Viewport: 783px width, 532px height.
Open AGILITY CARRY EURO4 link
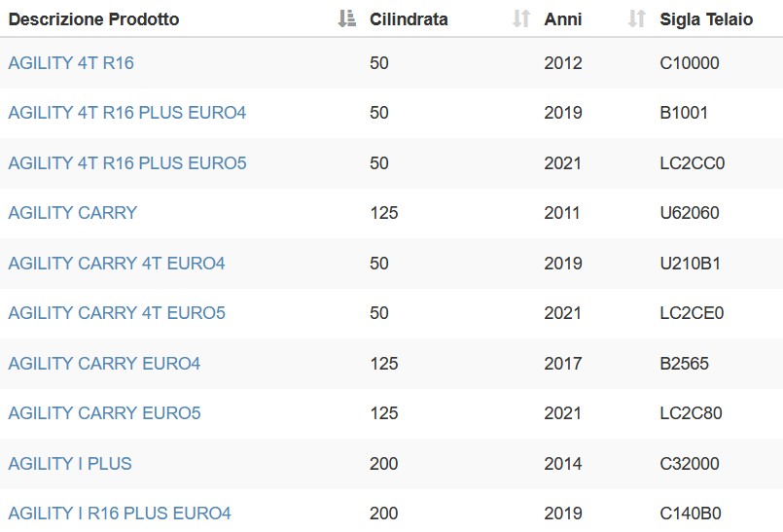click(104, 364)
